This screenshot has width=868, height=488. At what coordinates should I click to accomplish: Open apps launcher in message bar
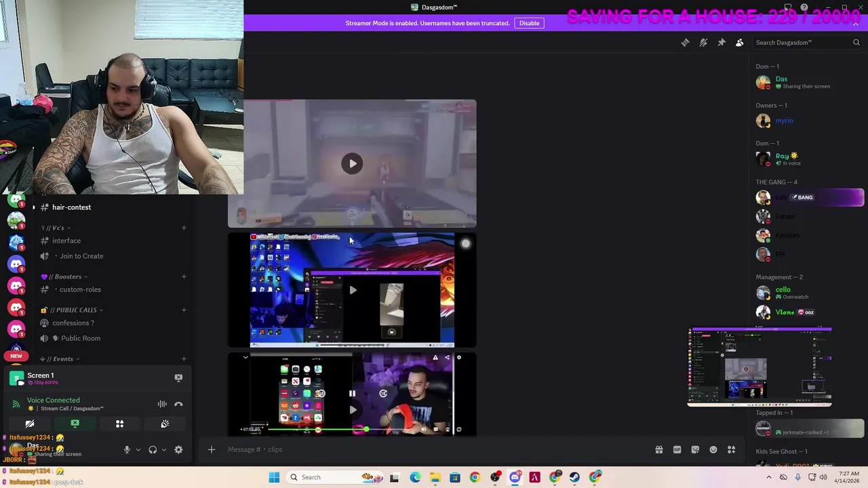pos(732,449)
